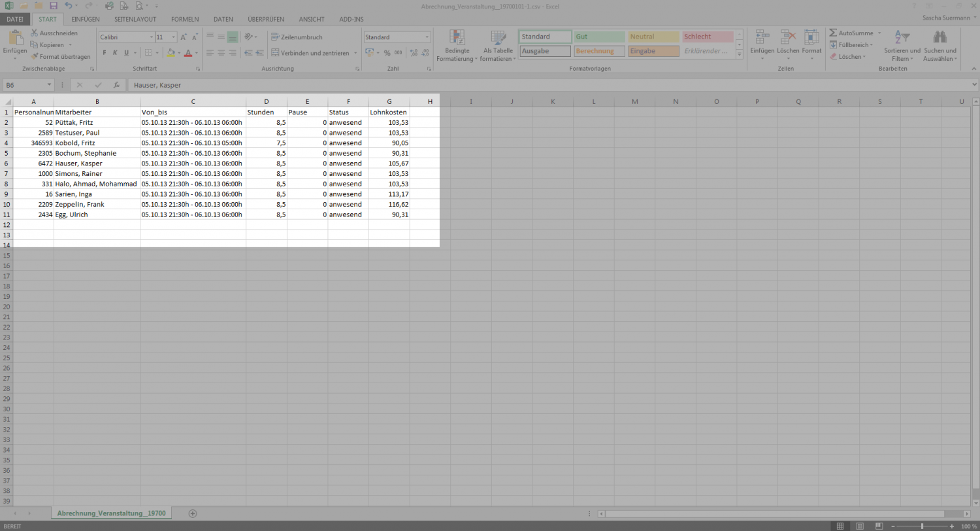Image resolution: width=980 pixels, height=531 pixels.
Task: Switch to the EINFÜGEN tab
Action: click(x=85, y=19)
